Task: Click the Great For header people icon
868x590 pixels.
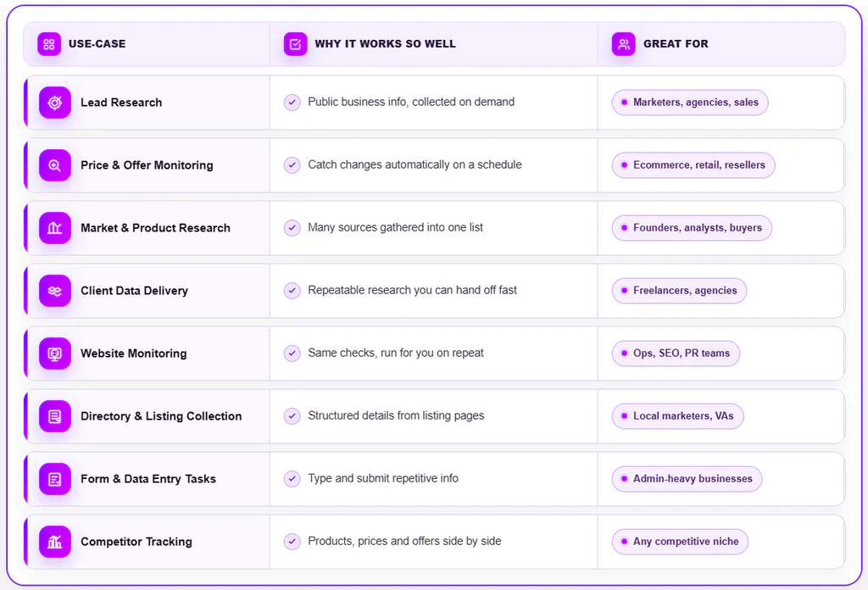Action: point(624,44)
